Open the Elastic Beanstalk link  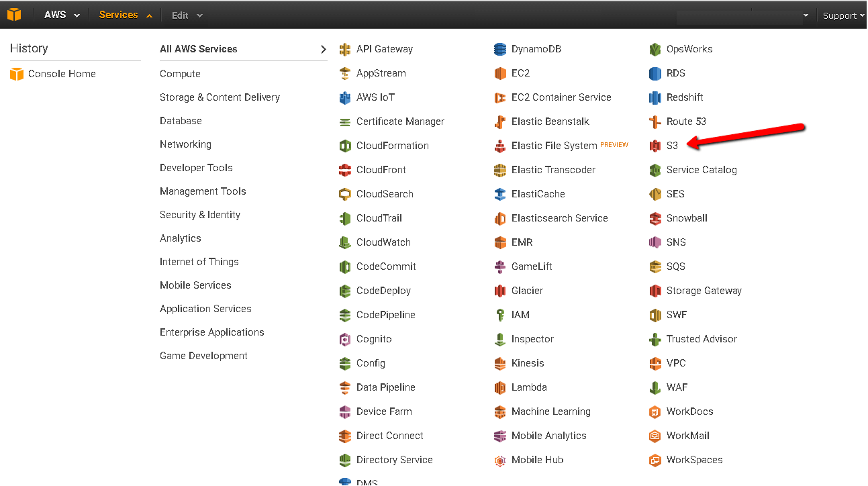coord(550,121)
